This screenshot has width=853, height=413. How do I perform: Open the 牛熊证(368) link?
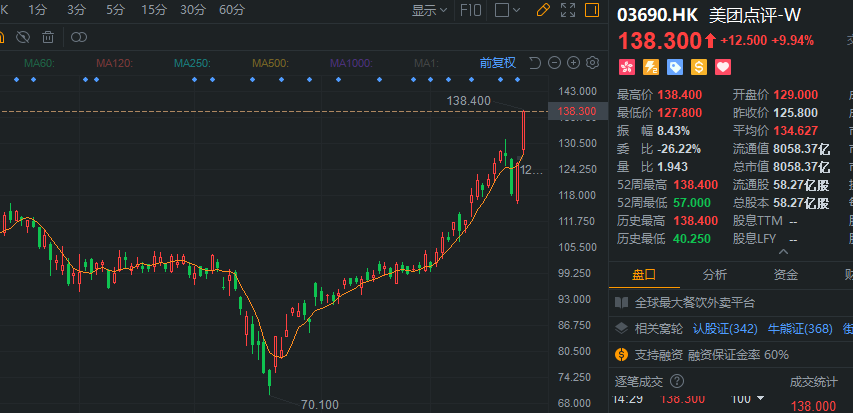pos(800,329)
